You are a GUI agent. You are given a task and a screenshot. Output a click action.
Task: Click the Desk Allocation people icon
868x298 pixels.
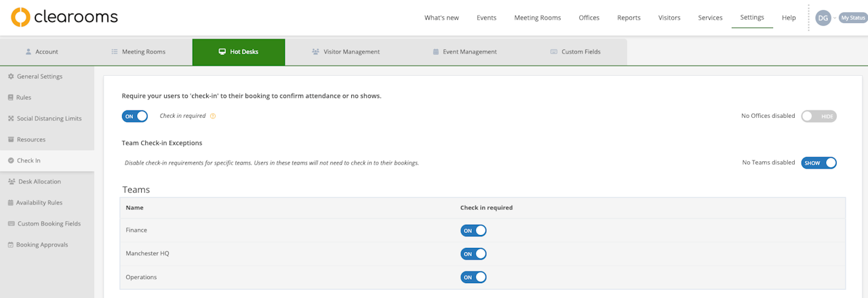point(12,182)
